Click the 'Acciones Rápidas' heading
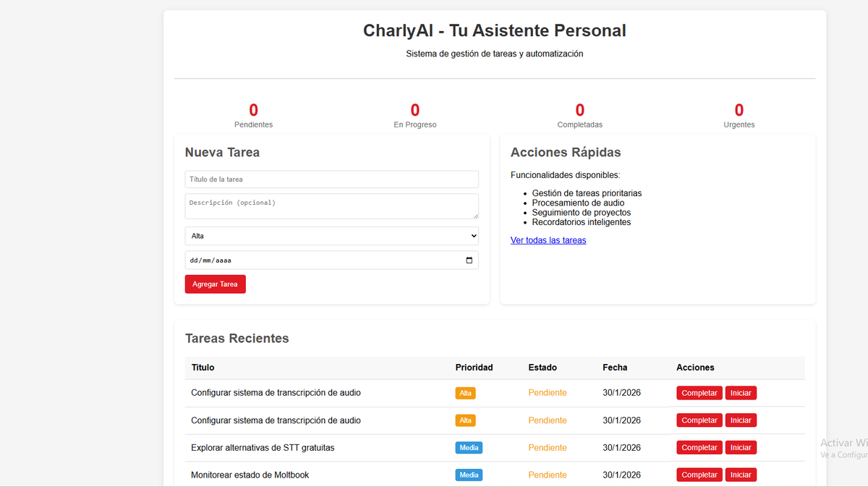This screenshot has width=868, height=487. pyautogui.click(x=566, y=152)
